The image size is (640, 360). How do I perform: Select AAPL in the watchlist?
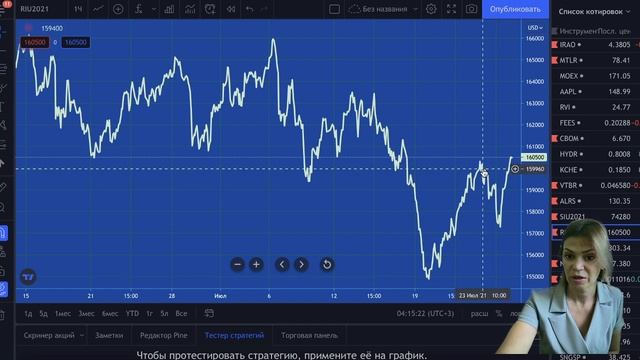596,92
